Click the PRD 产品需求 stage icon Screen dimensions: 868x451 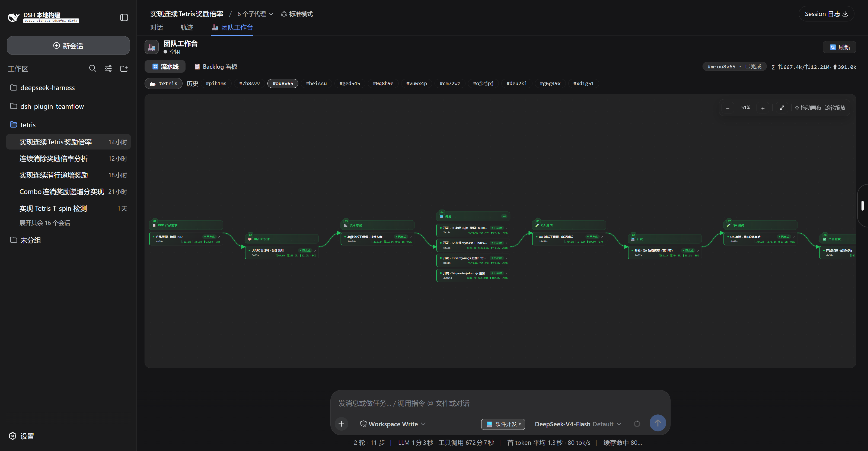(x=154, y=225)
